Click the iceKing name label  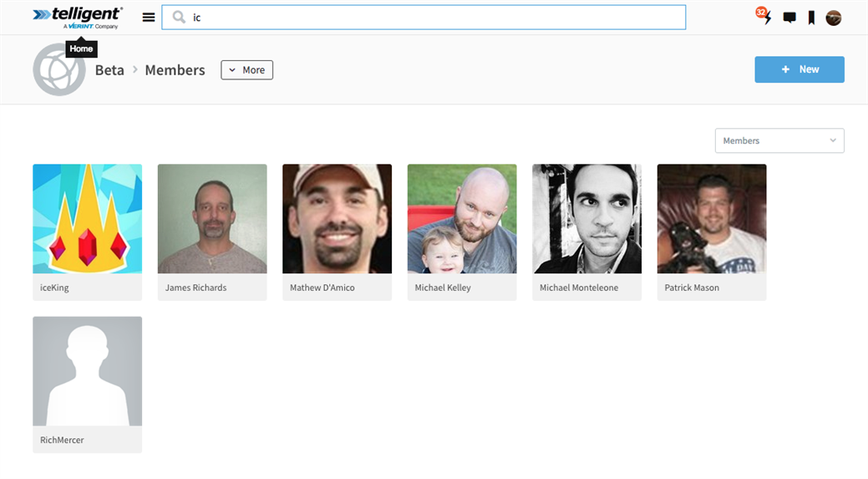pyautogui.click(x=54, y=288)
